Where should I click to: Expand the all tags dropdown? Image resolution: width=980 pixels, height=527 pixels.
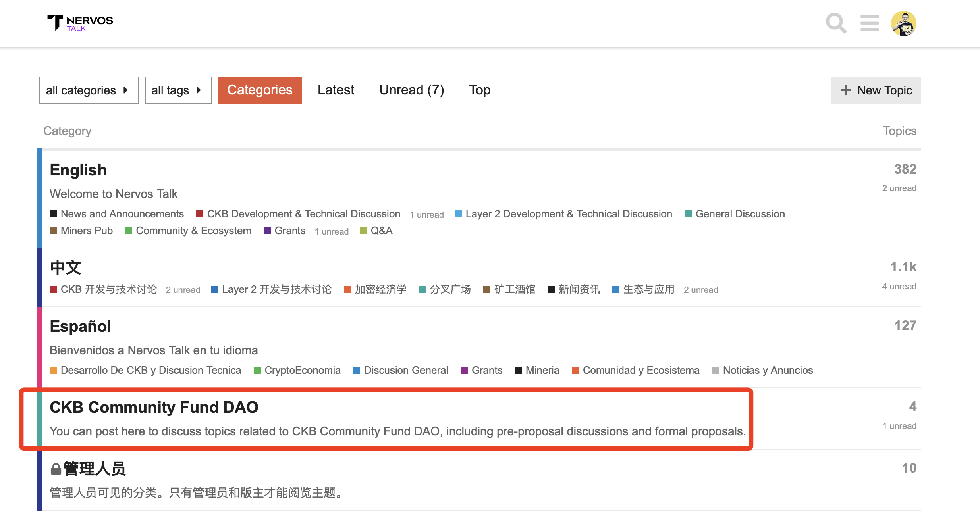(178, 90)
